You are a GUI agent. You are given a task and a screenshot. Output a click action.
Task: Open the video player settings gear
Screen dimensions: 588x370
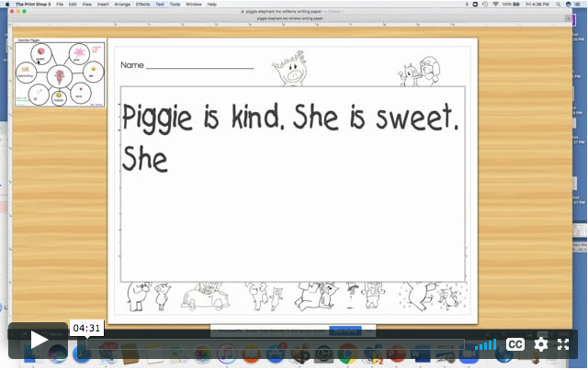point(540,344)
